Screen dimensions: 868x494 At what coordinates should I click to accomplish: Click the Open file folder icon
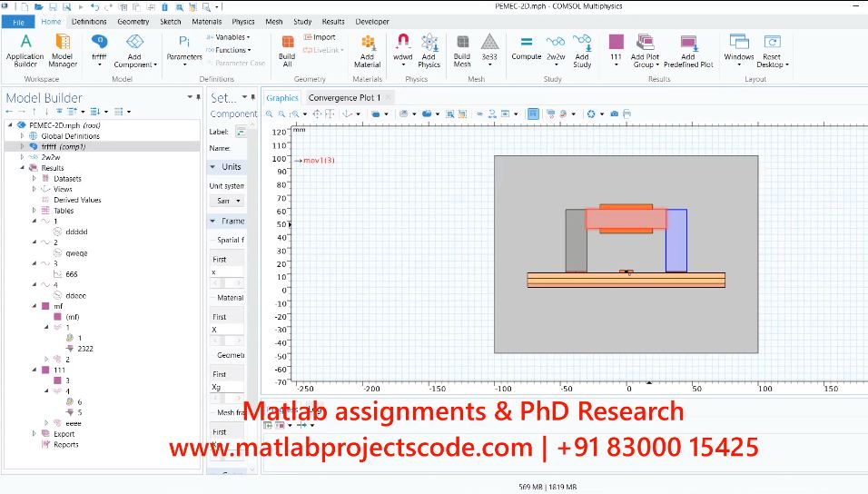click(38, 6)
